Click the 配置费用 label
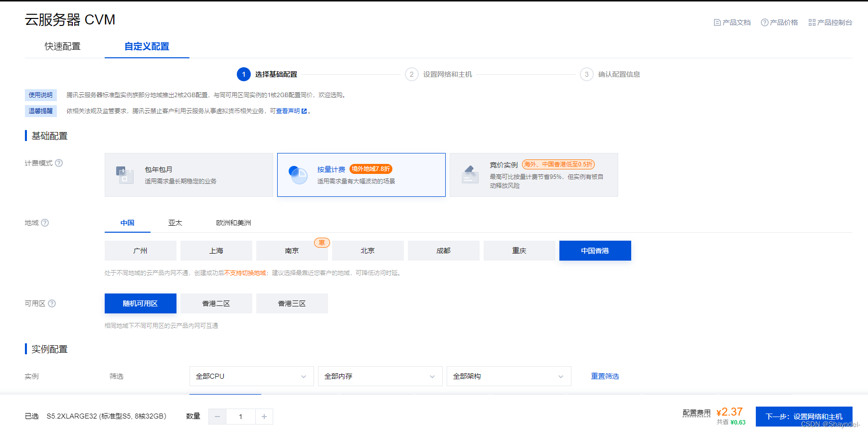The image size is (868, 433). 696,413
